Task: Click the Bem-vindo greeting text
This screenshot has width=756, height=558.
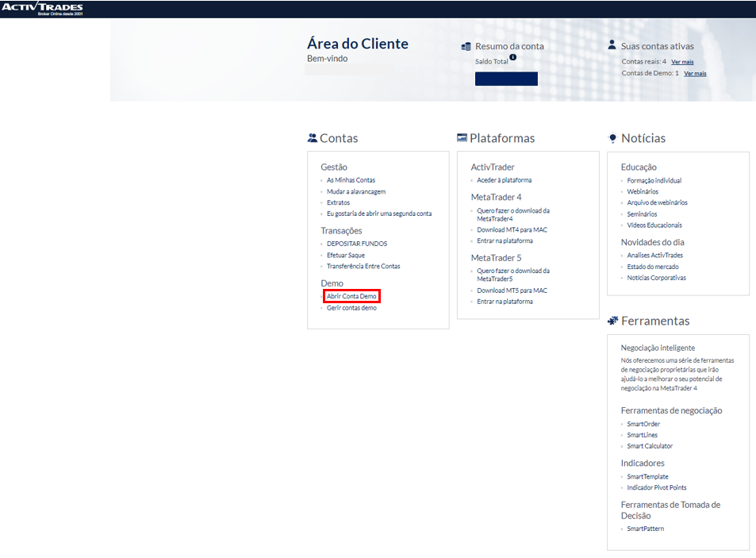Action: 328,59
